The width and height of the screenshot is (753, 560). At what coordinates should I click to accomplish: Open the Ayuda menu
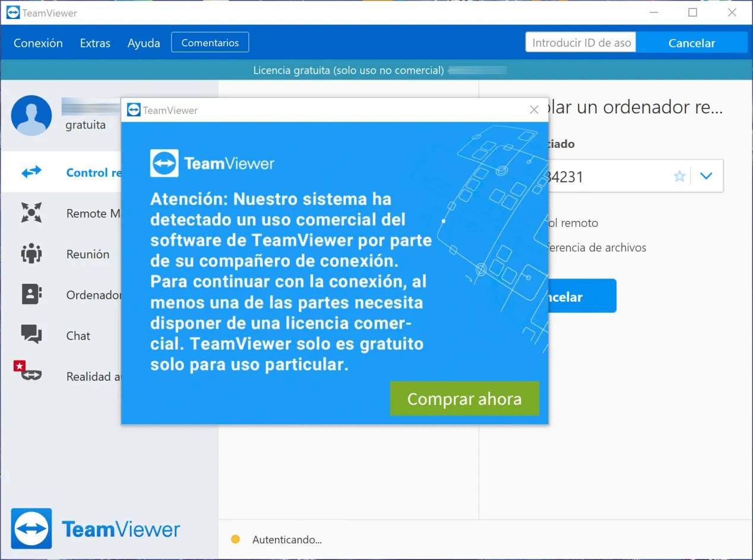pos(144,43)
